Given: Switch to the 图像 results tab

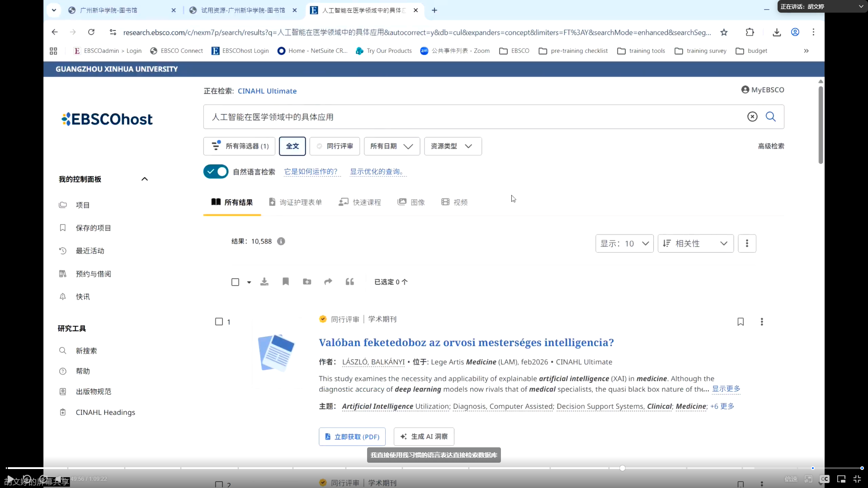Looking at the screenshot, I should pyautogui.click(x=411, y=202).
